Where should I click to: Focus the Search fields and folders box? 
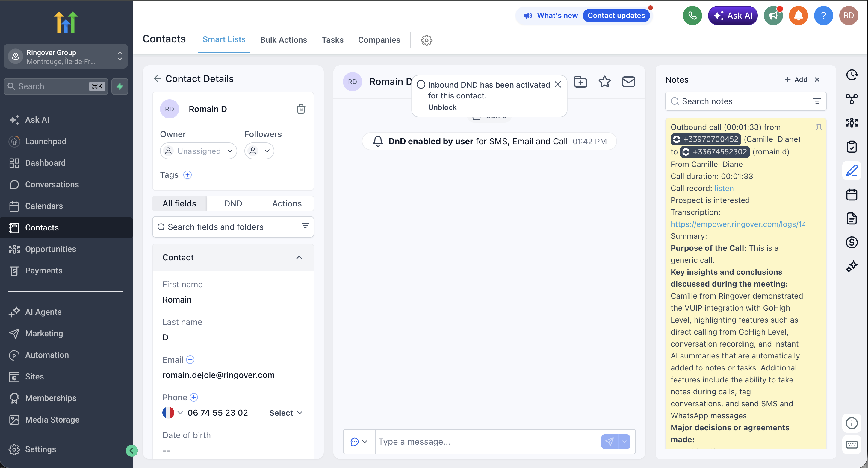233,227
